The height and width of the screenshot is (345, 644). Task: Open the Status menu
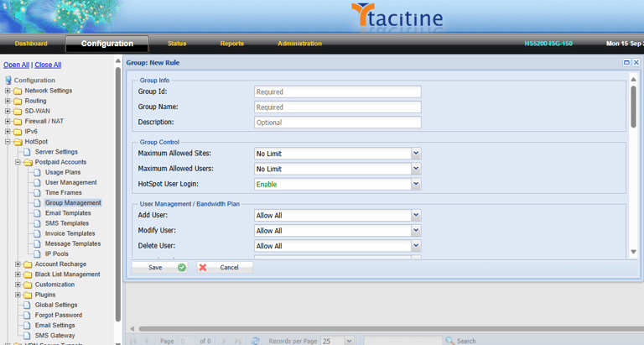pos(177,44)
